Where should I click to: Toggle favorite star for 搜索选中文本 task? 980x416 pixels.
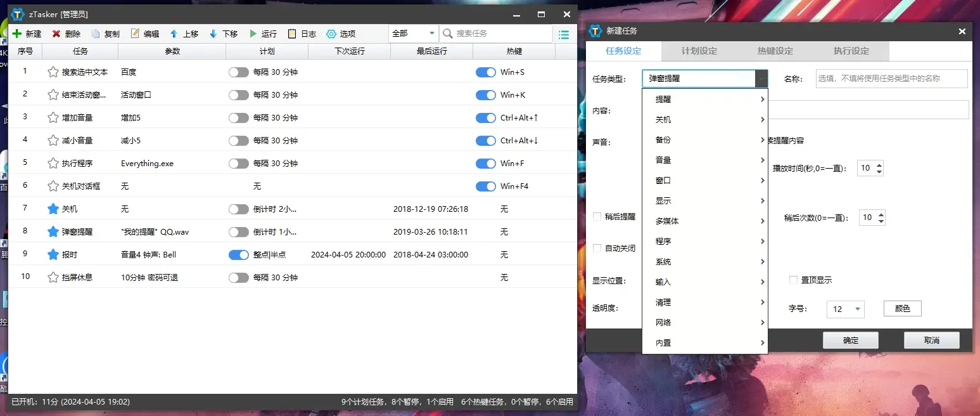(x=53, y=72)
